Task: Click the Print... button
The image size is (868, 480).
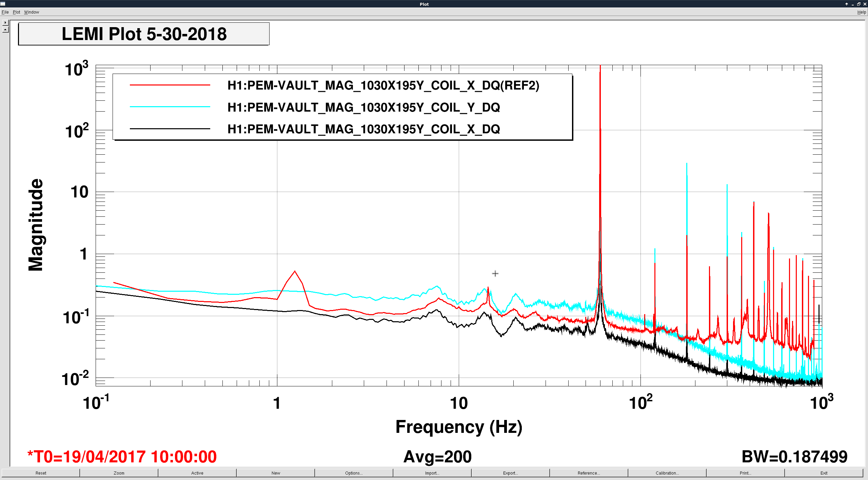Action: coord(745,473)
